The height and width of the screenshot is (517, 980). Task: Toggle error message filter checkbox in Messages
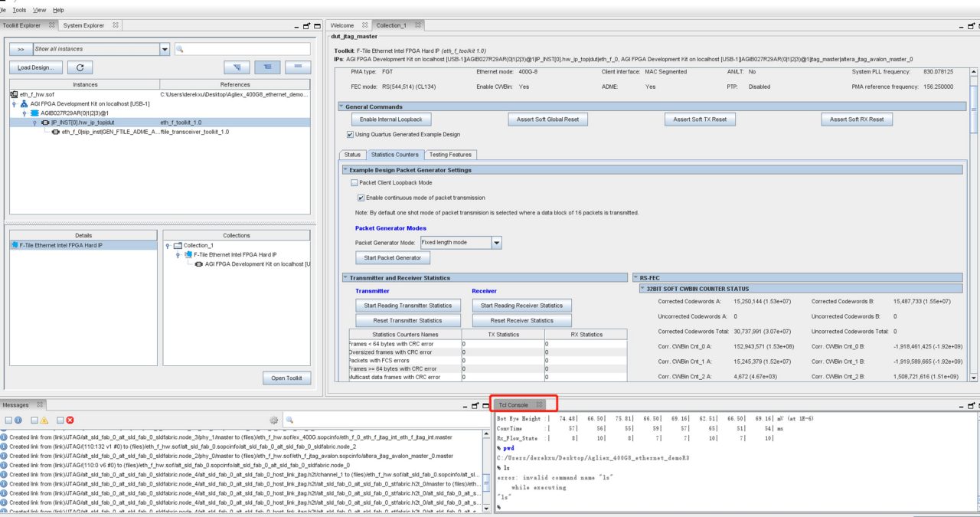click(x=60, y=420)
